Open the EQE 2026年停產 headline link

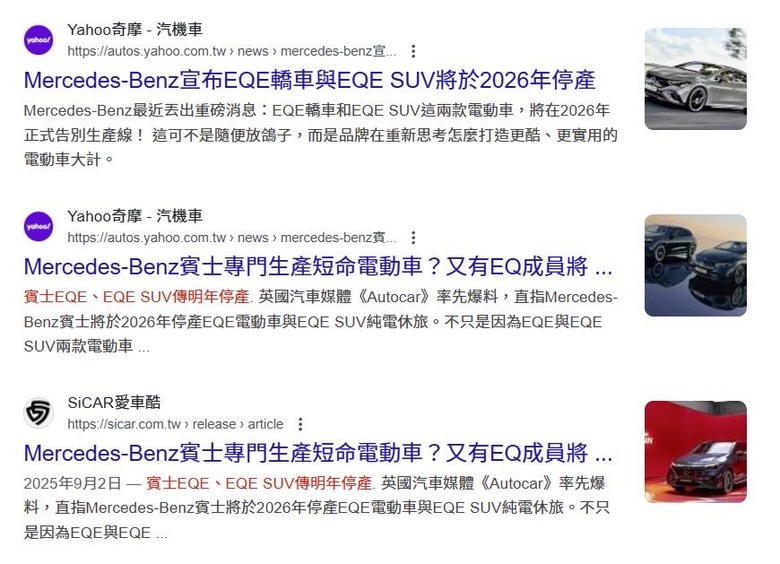[309, 81]
